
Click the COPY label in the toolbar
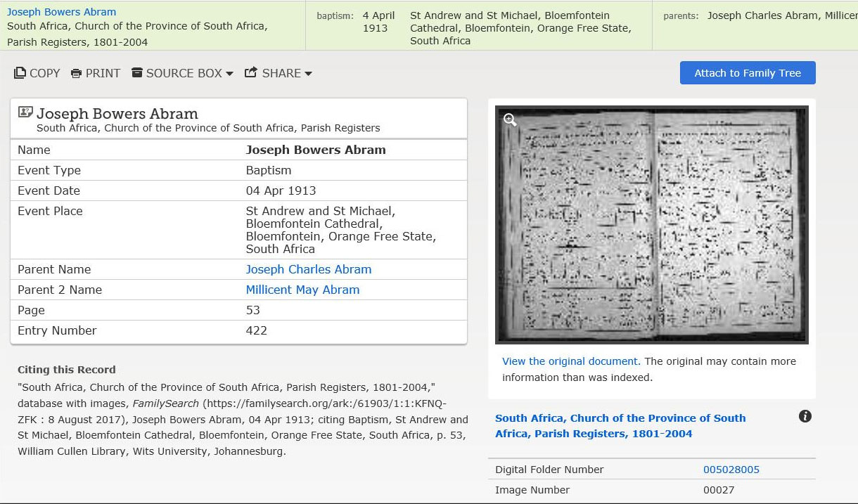[44, 73]
